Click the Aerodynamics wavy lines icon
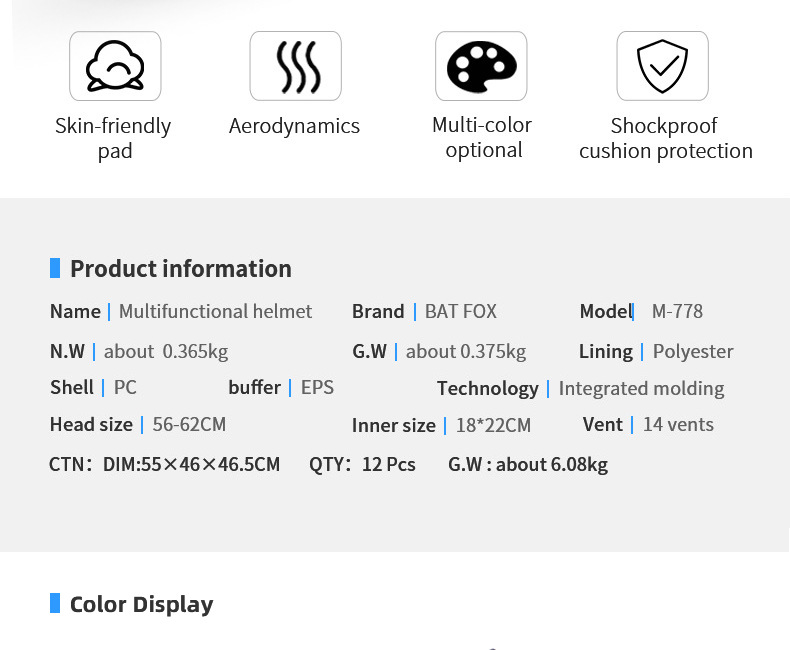Viewport: 790px width, 650px height. click(295, 66)
